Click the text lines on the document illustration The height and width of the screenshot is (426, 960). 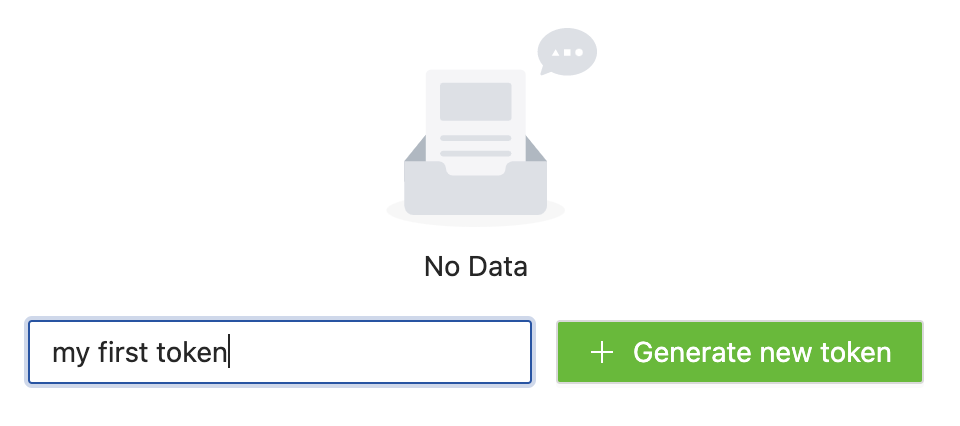click(476, 145)
